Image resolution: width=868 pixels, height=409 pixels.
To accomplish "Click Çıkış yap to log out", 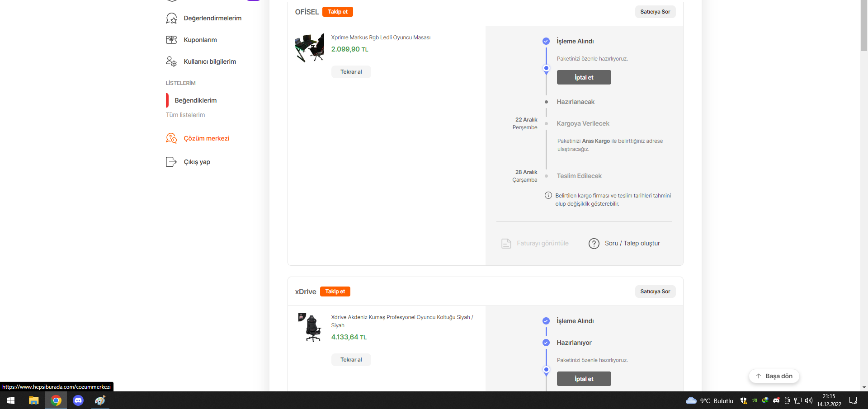I will pos(197,162).
